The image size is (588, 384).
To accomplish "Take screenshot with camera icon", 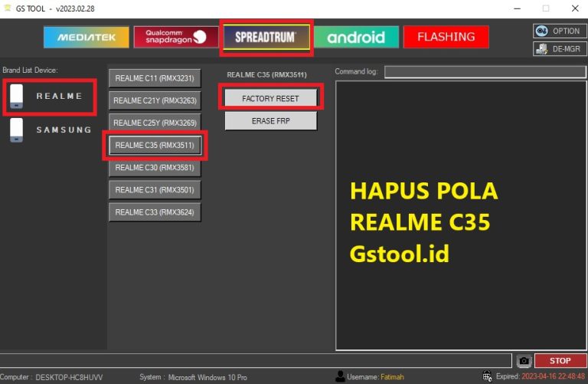I will tap(524, 361).
